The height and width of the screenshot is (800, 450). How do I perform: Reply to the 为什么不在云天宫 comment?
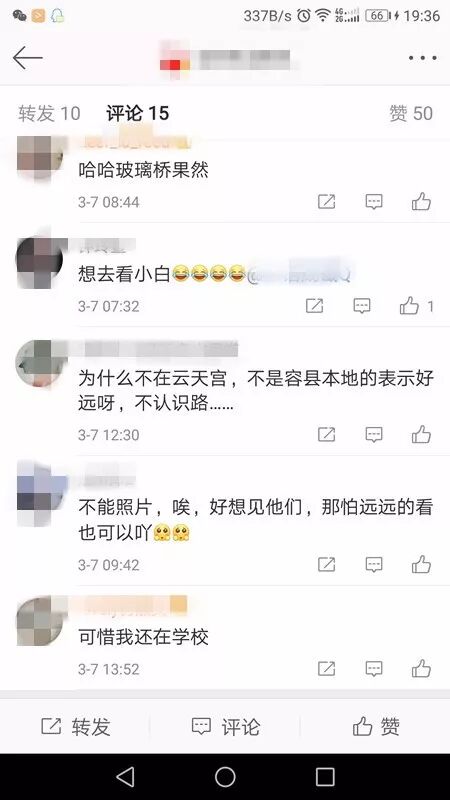[374, 435]
